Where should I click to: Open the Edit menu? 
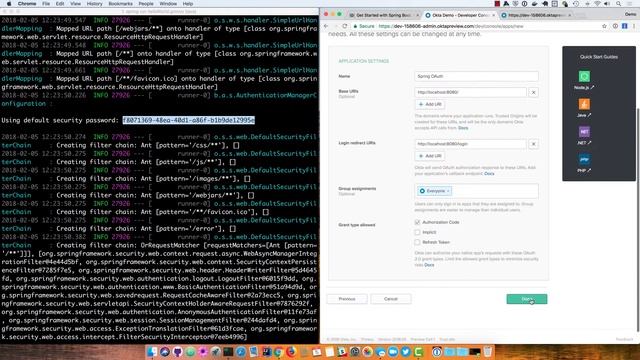point(60,4)
